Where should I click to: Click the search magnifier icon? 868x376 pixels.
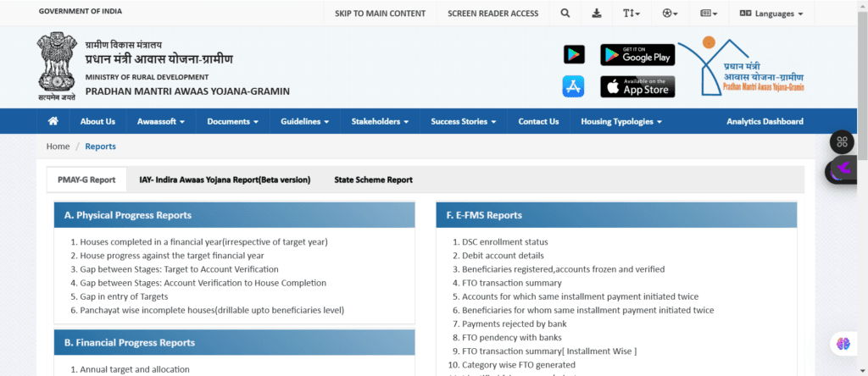coord(565,14)
